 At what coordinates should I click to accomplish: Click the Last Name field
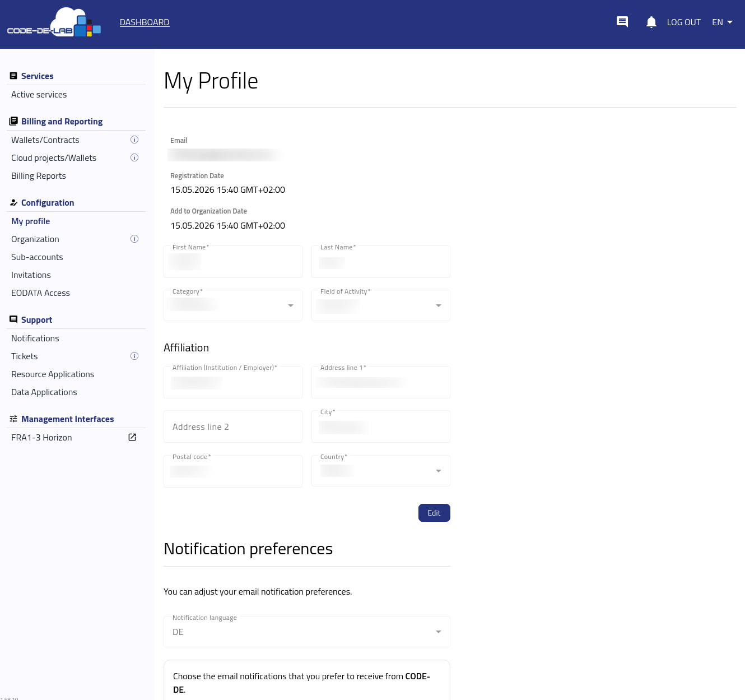[381, 262]
